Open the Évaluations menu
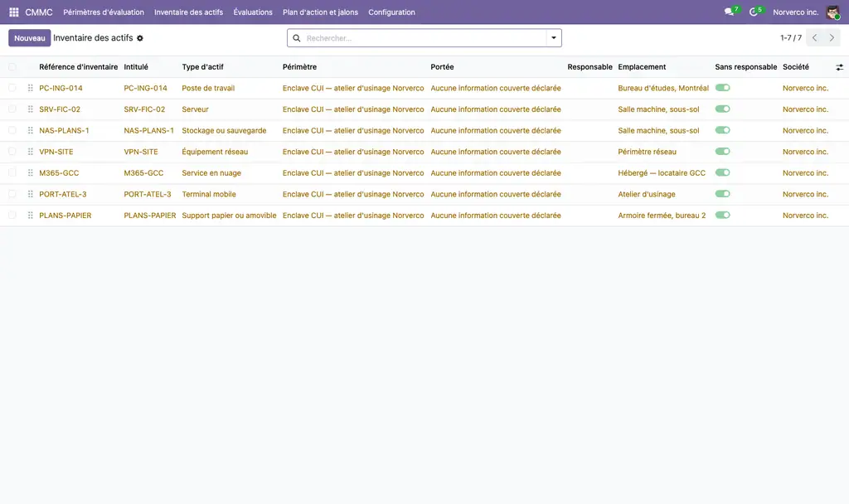Viewport: 849px width, 504px height. point(253,12)
